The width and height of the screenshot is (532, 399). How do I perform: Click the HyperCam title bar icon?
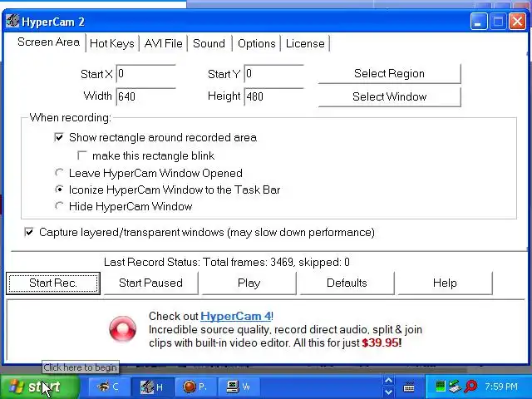point(12,21)
